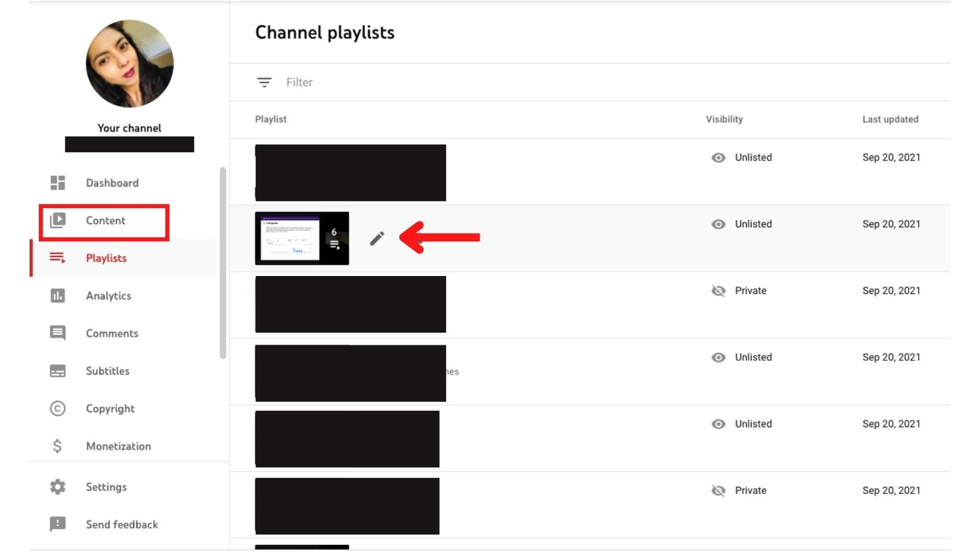
Task: Click the crossed-eye icon on the last Private playlist
Action: pyautogui.click(x=718, y=490)
